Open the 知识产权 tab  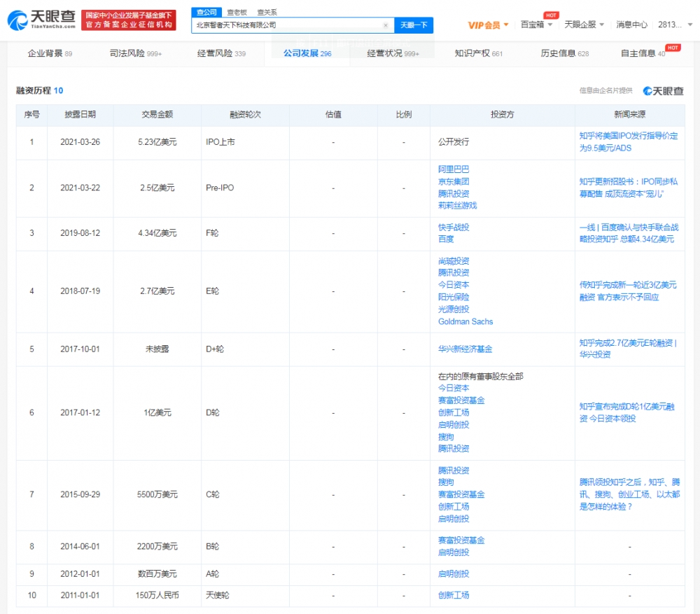pyautogui.click(x=479, y=54)
